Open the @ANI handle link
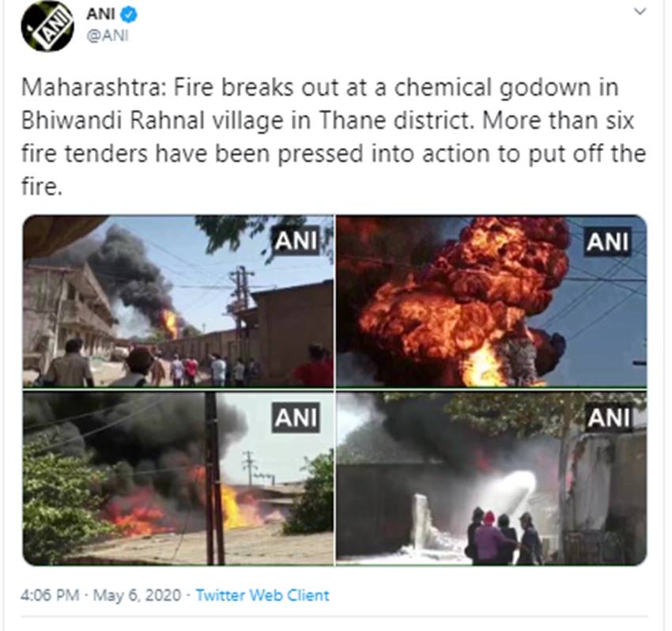 tap(108, 36)
